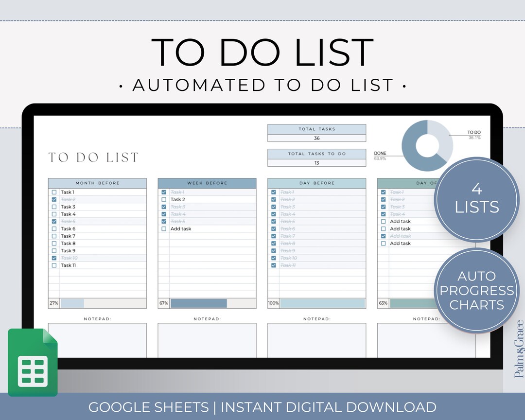Uncheck Task 11 in the Day Before list

click(273, 265)
